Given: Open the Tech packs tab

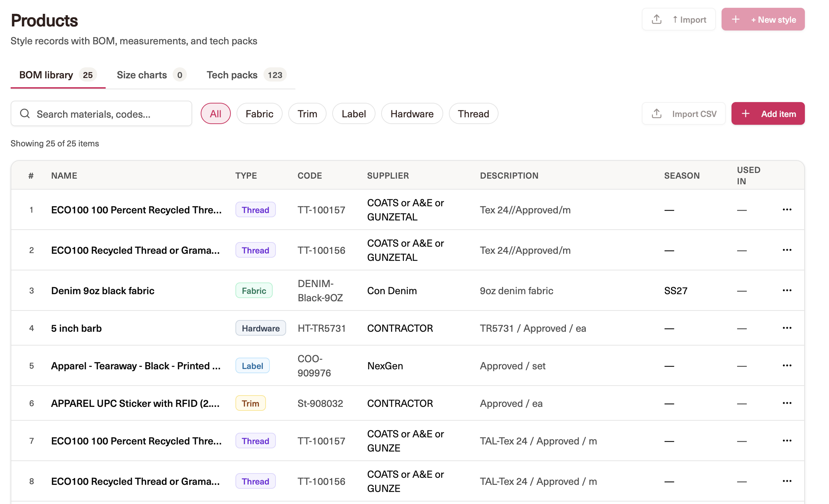Looking at the screenshot, I should click(246, 75).
